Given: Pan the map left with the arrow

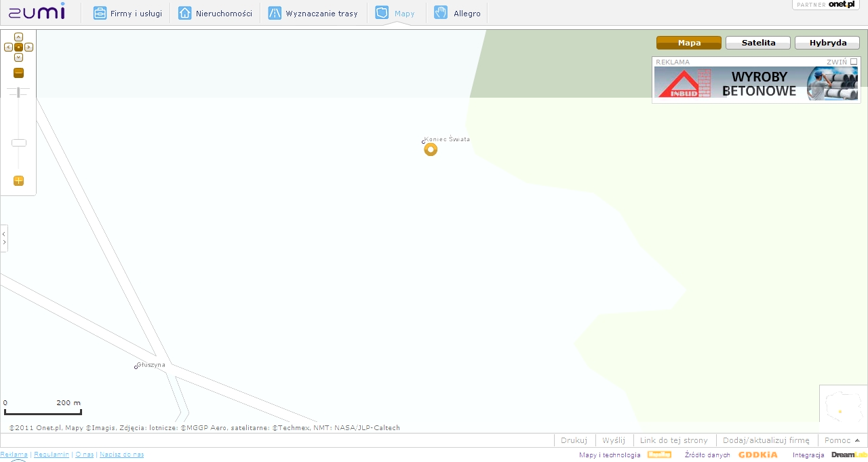Looking at the screenshot, I should coord(8,47).
